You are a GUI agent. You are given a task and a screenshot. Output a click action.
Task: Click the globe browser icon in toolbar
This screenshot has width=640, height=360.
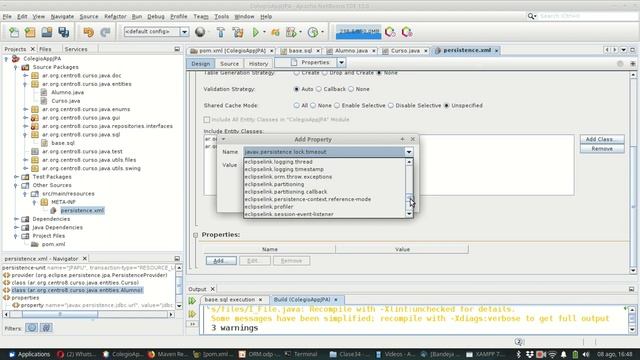200,32
